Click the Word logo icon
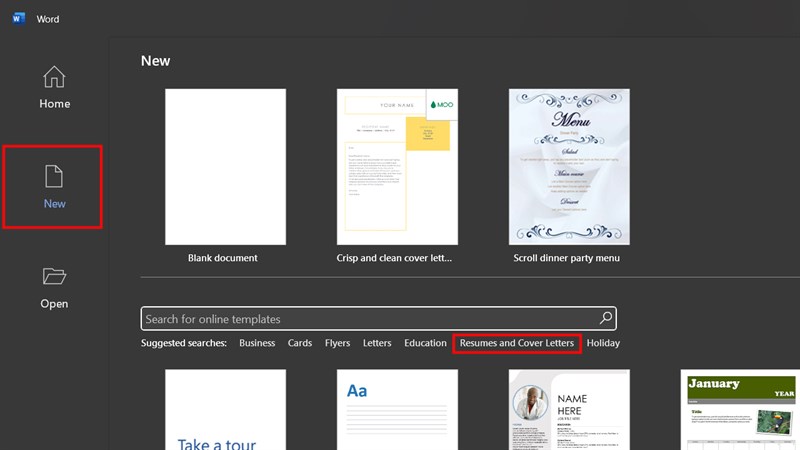This screenshot has height=450, width=800. pyautogui.click(x=18, y=18)
